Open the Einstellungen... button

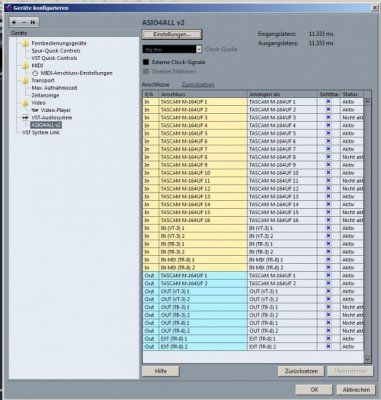172,34
